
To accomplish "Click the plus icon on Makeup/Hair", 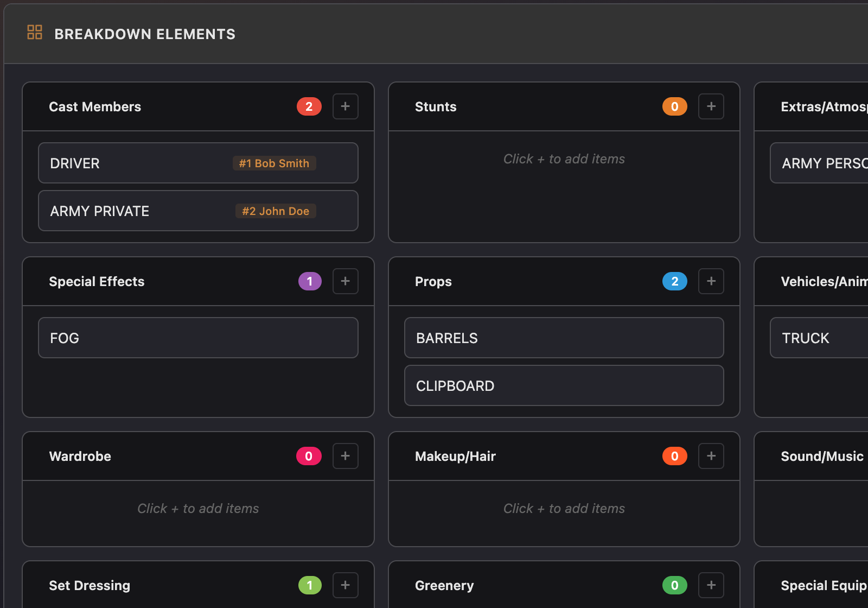I will point(711,456).
